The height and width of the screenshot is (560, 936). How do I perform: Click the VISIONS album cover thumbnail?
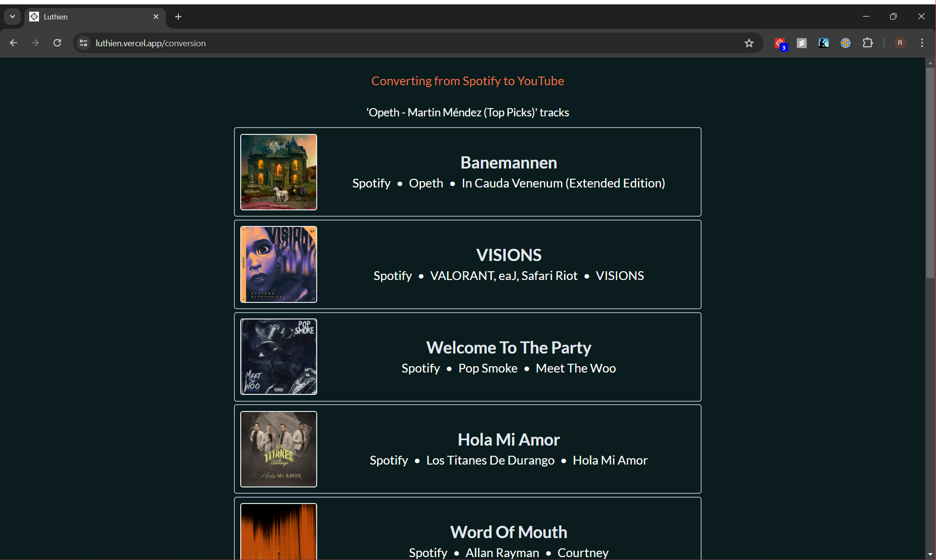coord(279,264)
